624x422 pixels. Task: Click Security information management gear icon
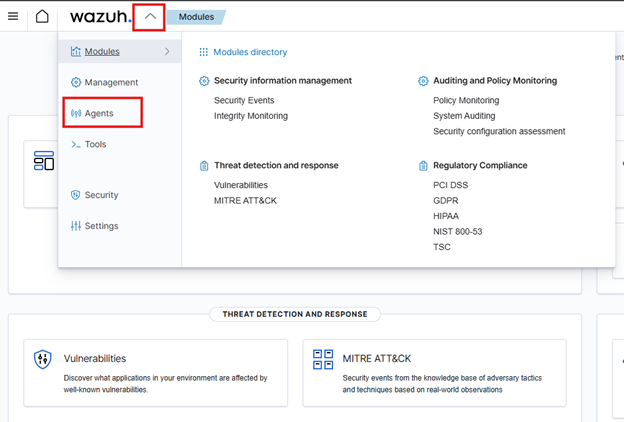(x=204, y=81)
